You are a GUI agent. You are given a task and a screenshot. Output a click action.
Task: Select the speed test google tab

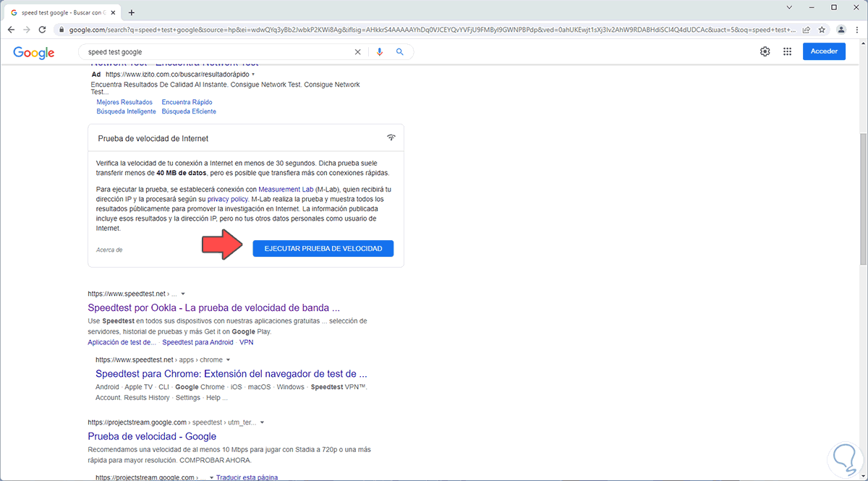[62, 12]
